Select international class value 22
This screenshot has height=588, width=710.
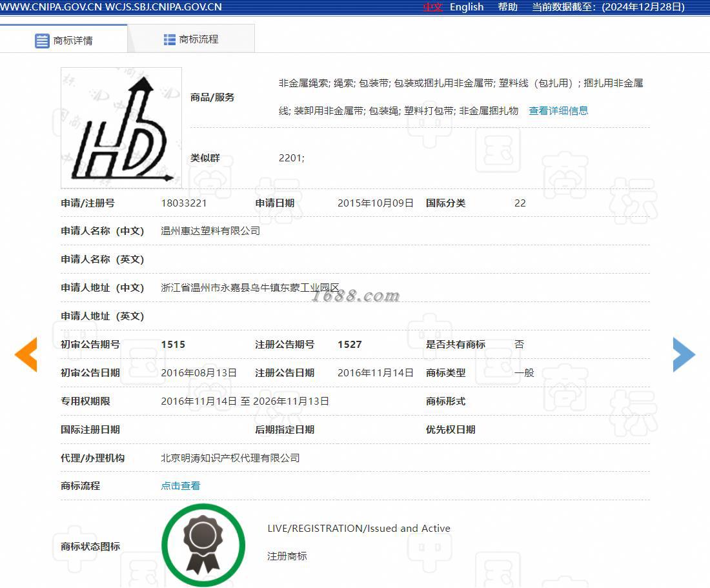(520, 203)
